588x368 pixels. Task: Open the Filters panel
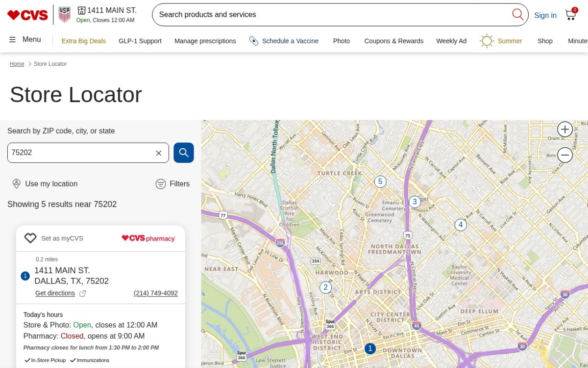[172, 184]
